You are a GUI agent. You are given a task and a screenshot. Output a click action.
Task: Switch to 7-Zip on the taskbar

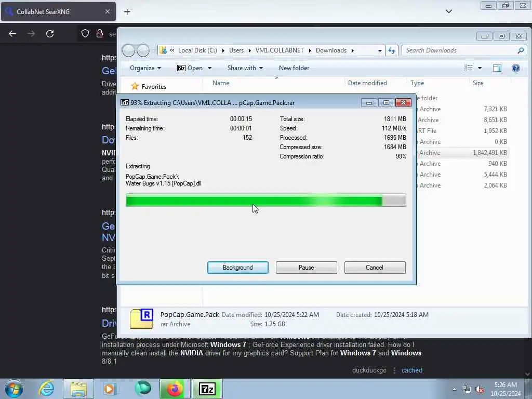(207, 389)
